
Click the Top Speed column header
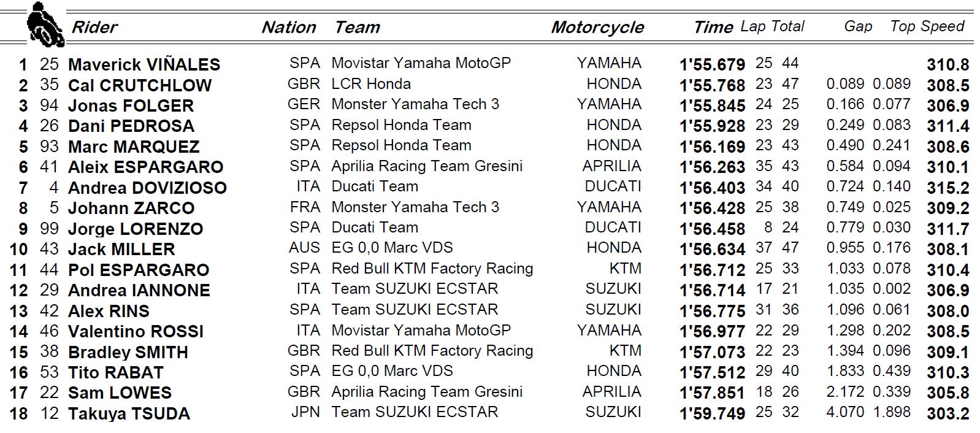click(x=927, y=26)
